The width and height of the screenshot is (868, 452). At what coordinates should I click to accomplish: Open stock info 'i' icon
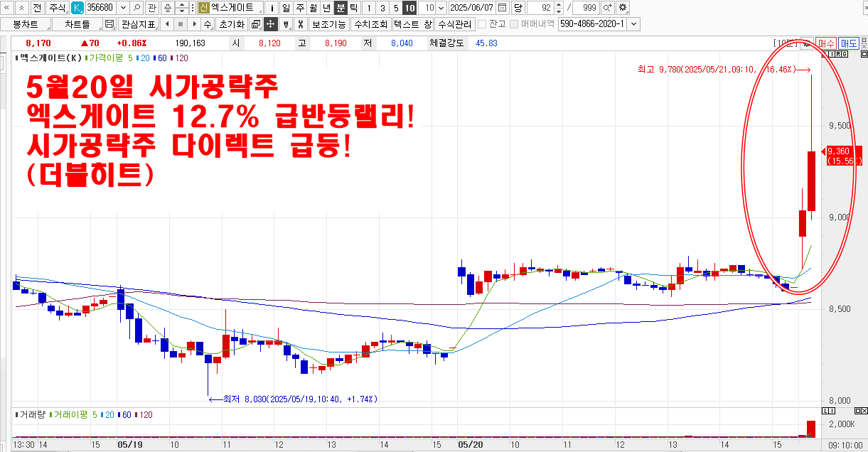tap(272, 8)
